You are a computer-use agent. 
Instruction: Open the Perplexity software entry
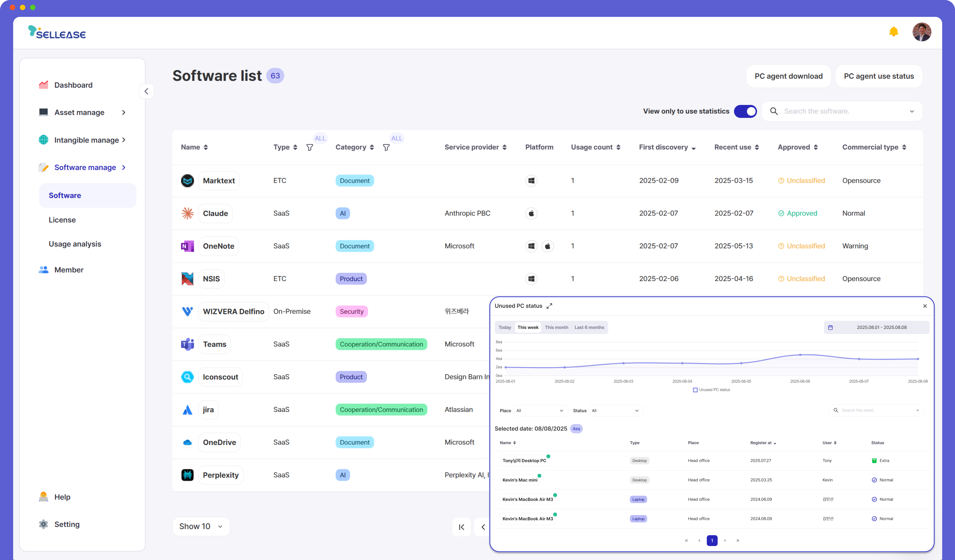pos(221,475)
